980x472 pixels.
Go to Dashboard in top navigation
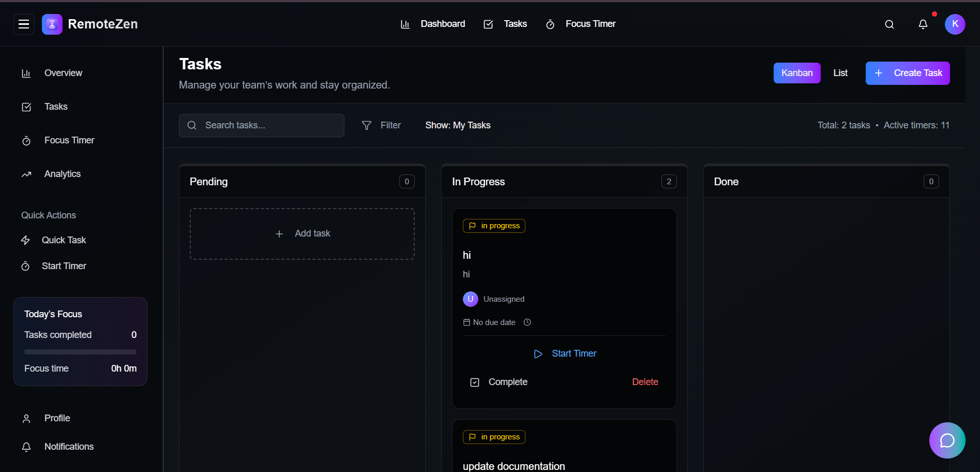point(433,24)
